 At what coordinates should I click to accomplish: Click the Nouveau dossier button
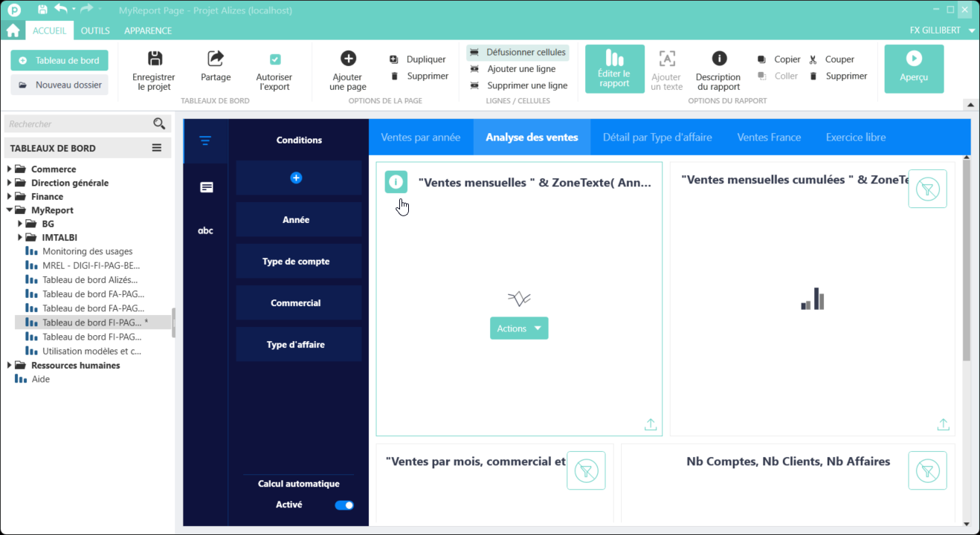[59, 85]
